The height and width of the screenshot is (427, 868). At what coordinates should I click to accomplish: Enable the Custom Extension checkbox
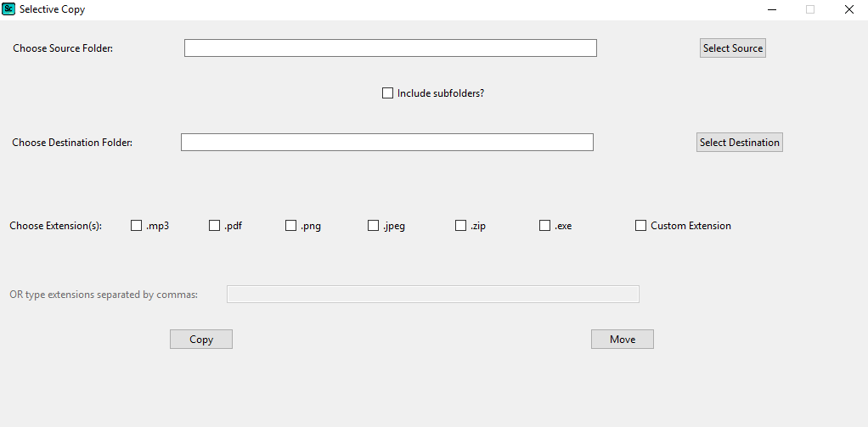point(641,226)
